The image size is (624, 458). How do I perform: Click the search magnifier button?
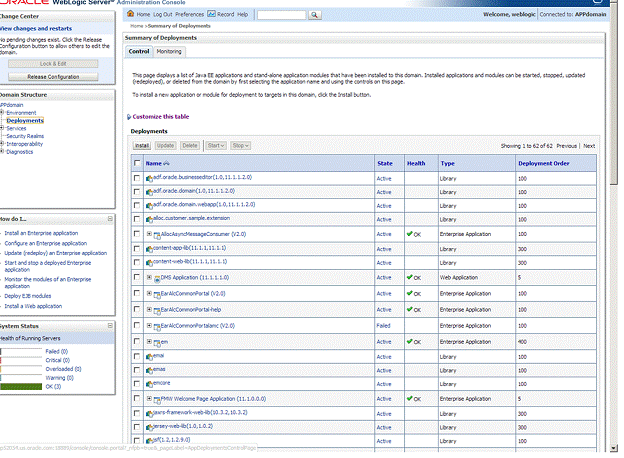[314, 15]
